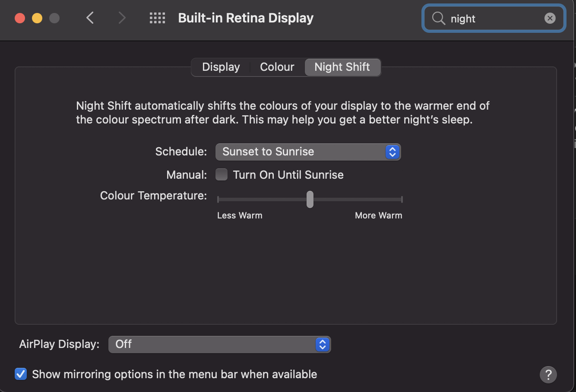Open help with the question mark button
The height and width of the screenshot is (392, 576).
pos(548,374)
